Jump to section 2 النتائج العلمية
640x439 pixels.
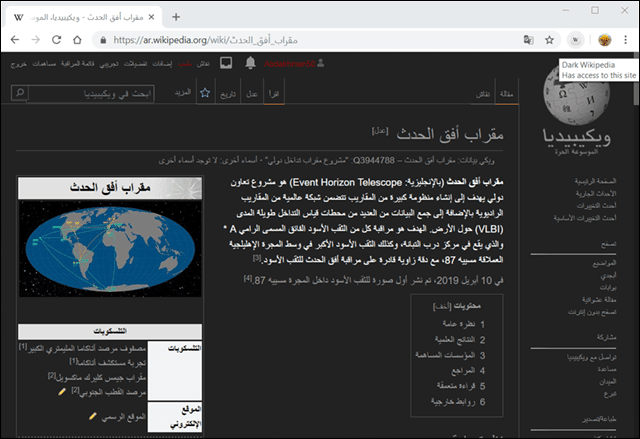[x=460, y=339]
